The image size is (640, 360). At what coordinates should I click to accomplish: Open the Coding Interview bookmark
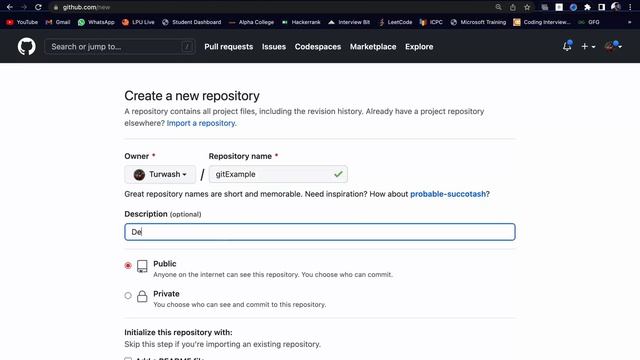coord(542,22)
